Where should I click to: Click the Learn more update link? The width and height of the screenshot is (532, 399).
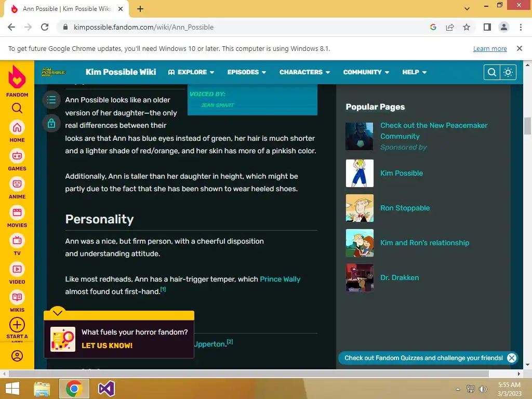pos(490,48)
